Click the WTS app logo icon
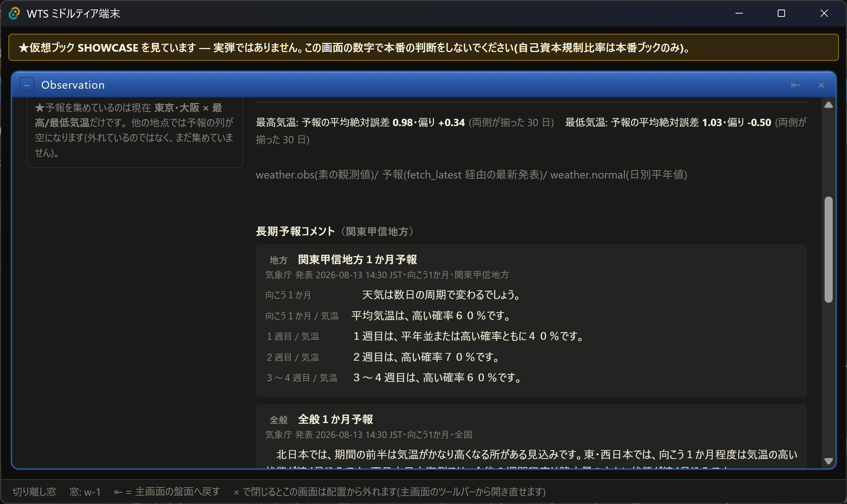Image resolution: width=847 pixels, height=504 pixels. [14, 13]
